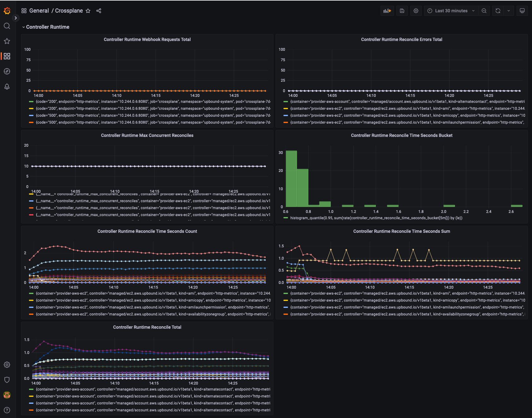Toggle orange code="500" series in Webhook legend

[x=153, y=122]
